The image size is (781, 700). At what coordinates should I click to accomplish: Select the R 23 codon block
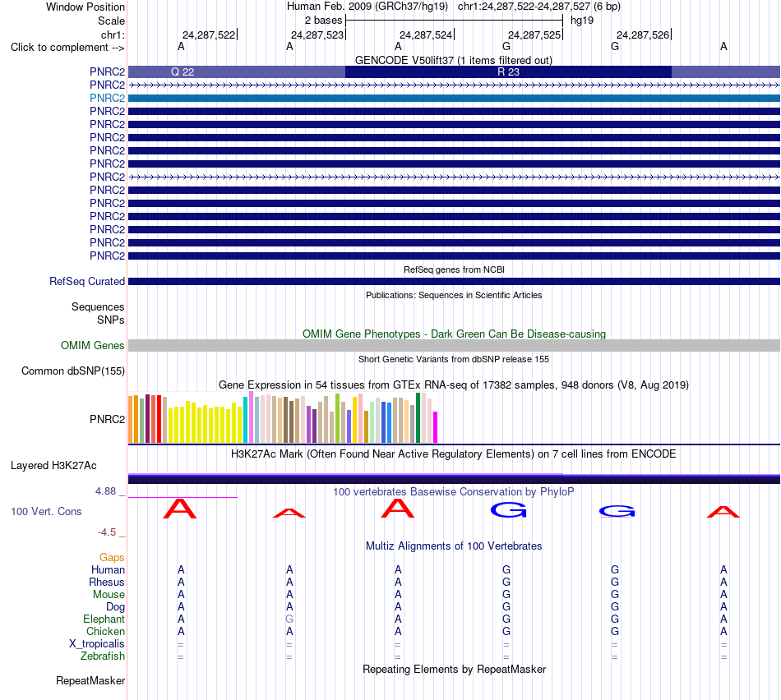[x=508, y=71]
